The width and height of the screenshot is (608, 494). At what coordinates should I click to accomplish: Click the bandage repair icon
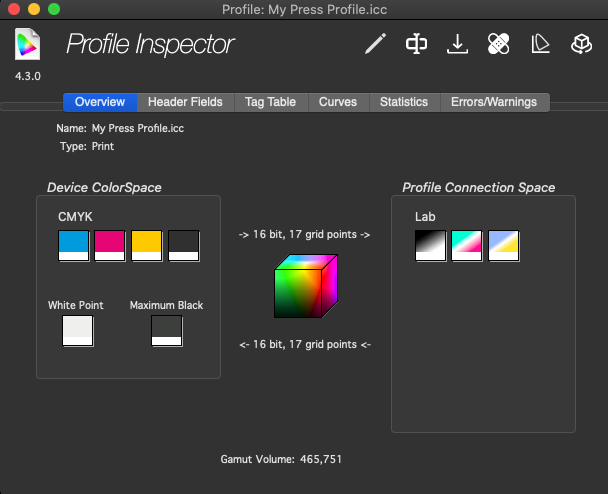tap(499, 44)
